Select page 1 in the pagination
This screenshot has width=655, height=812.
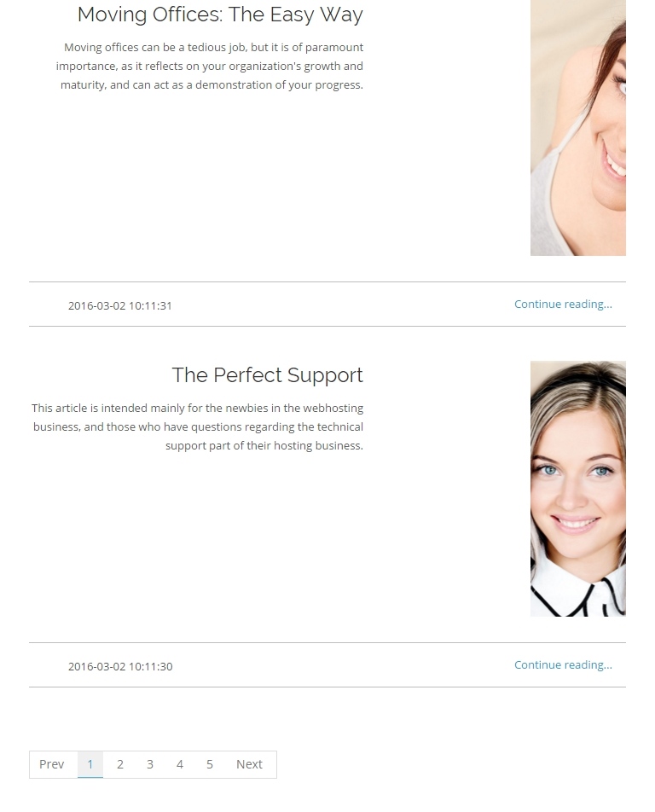click(90, 764)
